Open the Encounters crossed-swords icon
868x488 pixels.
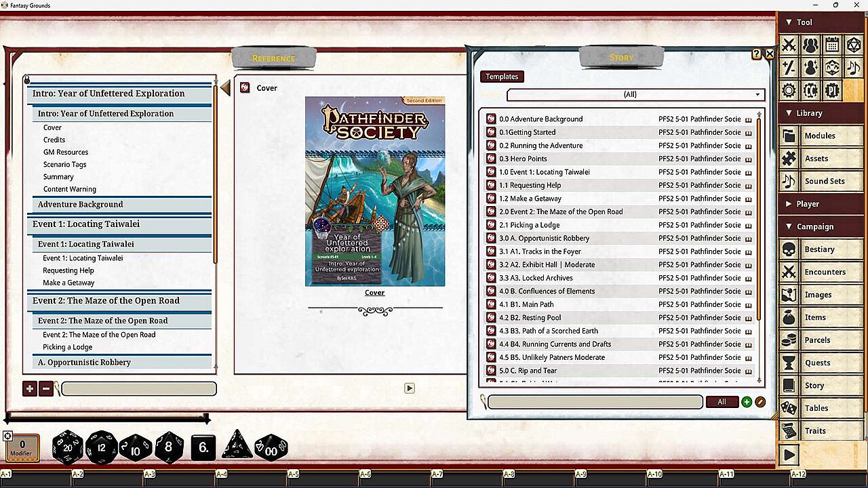[789, 272]
